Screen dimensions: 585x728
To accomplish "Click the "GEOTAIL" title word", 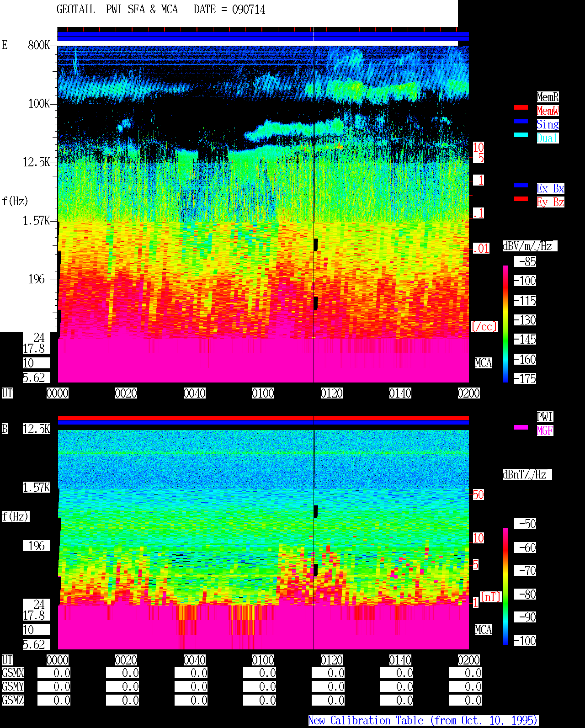I will pos(76,9).
